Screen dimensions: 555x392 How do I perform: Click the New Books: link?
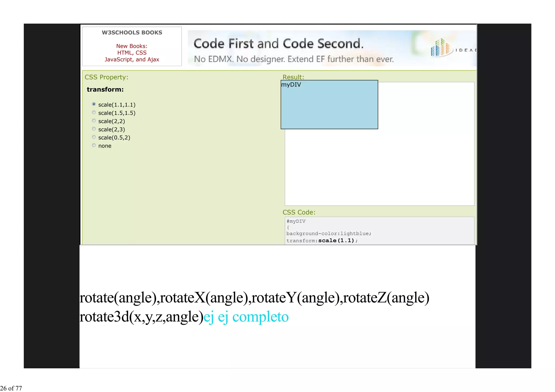132,46
